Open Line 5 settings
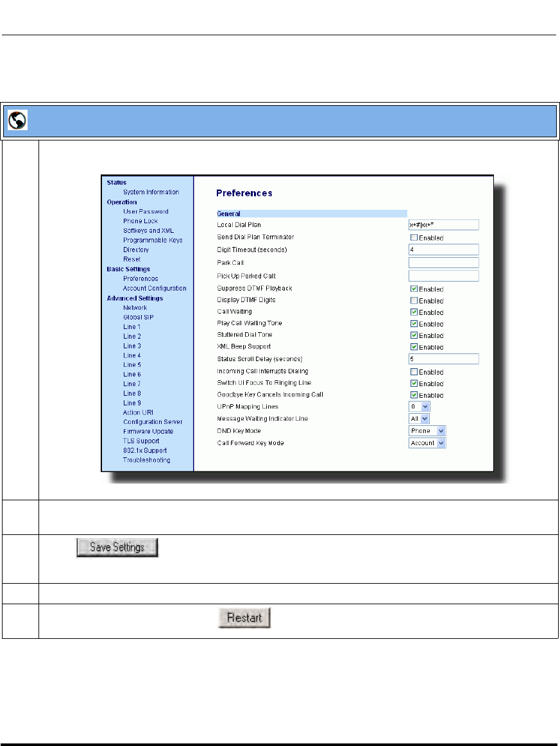 coord(132,365)
